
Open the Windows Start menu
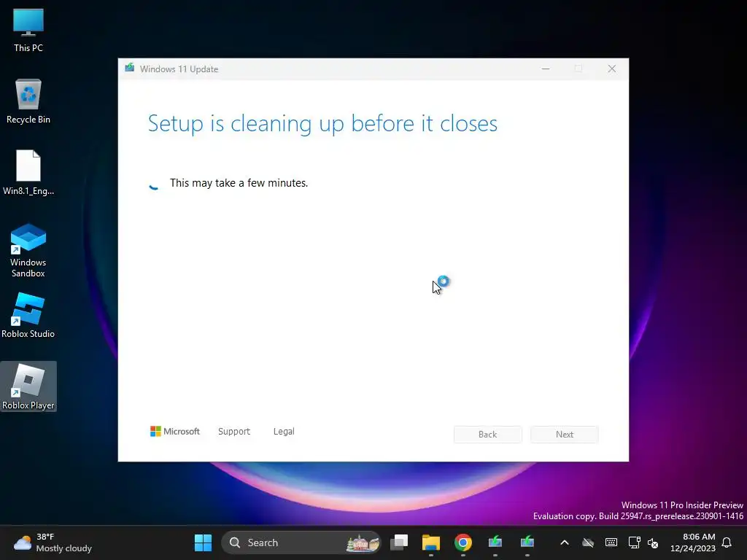tap(203, 542)
